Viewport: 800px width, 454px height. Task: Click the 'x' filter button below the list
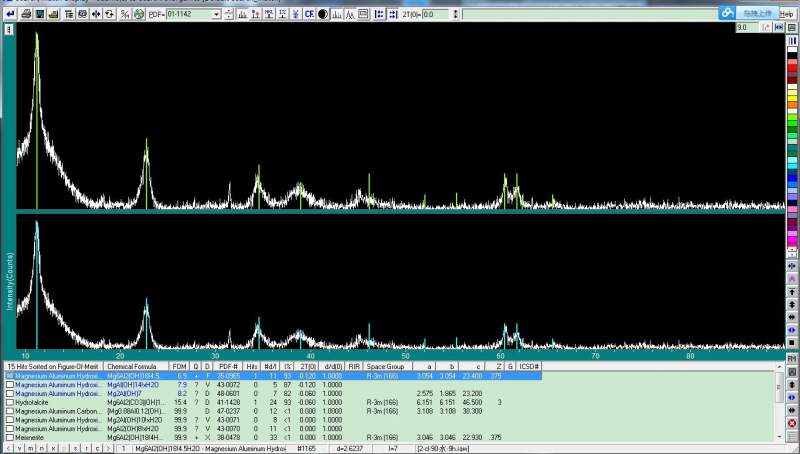53,448
